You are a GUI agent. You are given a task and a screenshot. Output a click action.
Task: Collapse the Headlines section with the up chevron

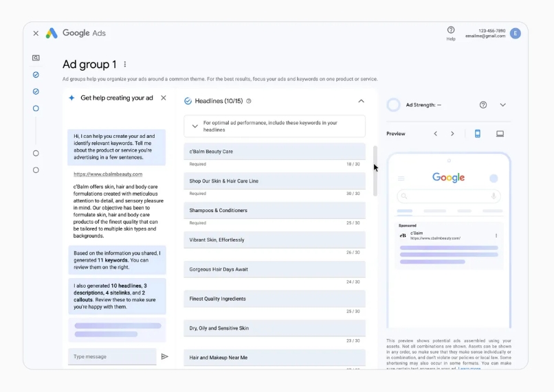point(361,102)
